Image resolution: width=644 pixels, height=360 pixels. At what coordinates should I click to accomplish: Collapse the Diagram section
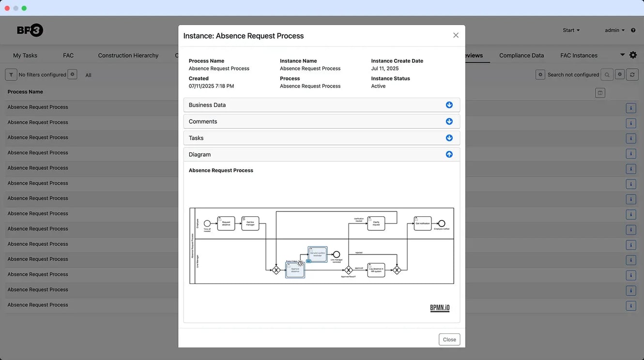tap(449, 154)
